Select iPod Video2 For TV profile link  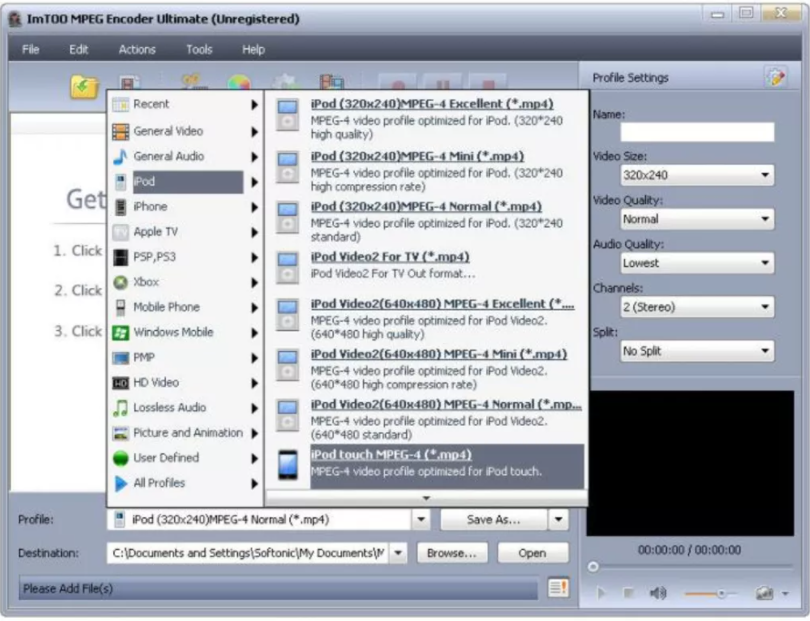pos(390,257)
